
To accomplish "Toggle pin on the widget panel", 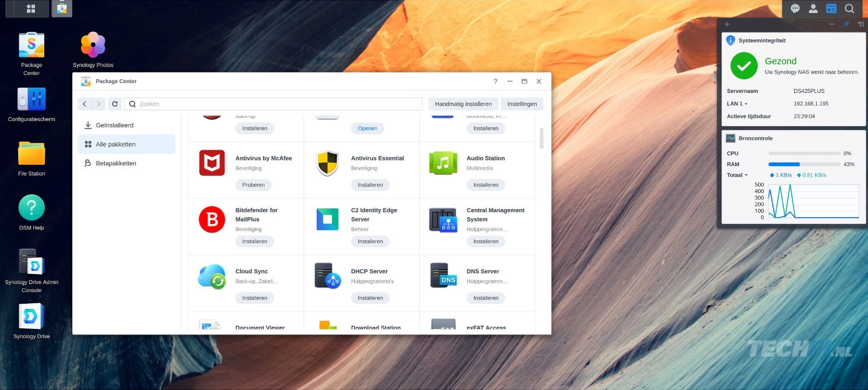I will tap(846, 24).
